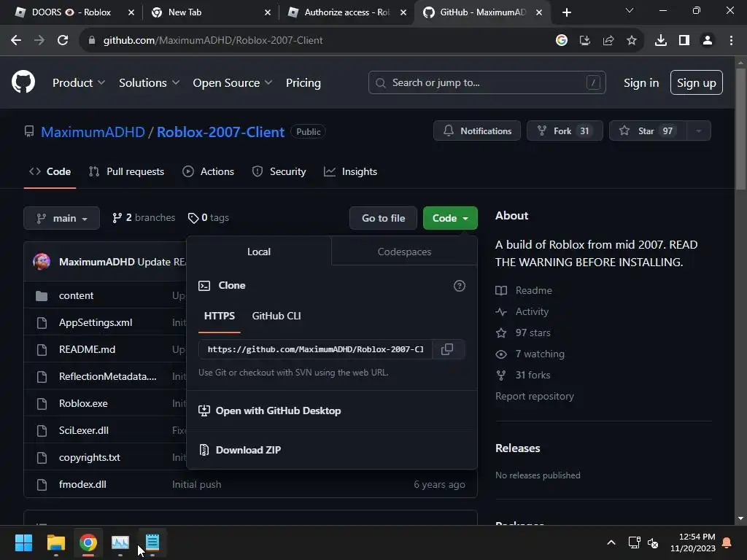Open the Security tab
747x560 pixels.
click(279, 171)
